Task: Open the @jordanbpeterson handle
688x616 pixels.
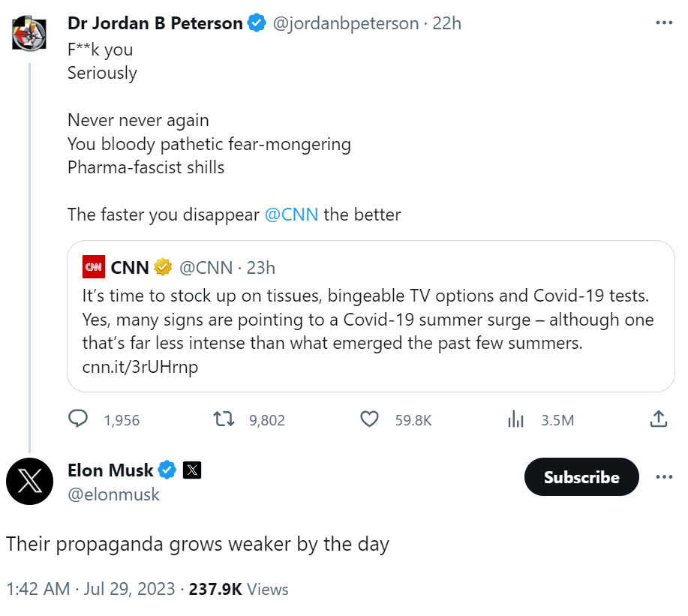Action: [344, 23]
